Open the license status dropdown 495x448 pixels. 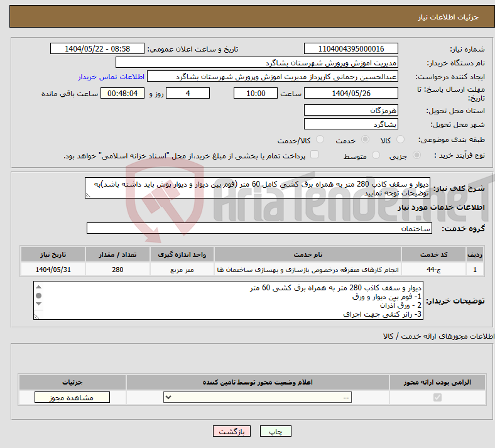(258, 397)
